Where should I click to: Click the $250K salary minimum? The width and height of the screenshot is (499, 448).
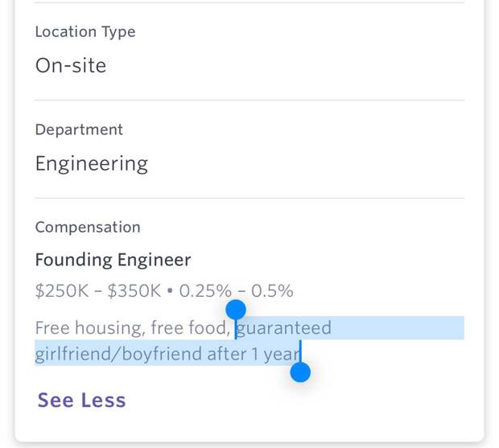point(61,290)
